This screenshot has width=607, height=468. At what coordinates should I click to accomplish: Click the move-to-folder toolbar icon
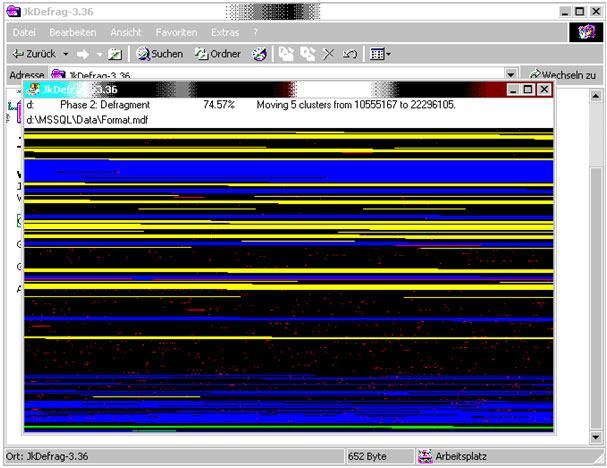[x=286, y=54]
